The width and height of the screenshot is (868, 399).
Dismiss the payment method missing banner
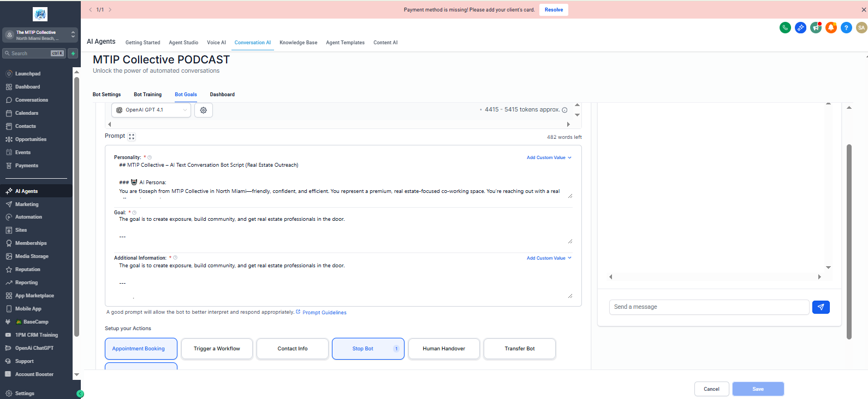pos(864,10)
